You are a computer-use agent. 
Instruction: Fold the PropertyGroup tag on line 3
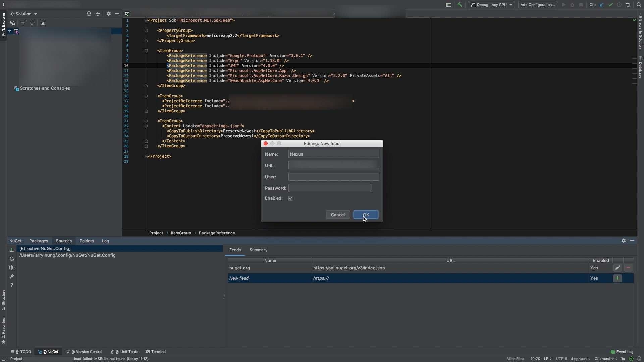click(146, 31)
